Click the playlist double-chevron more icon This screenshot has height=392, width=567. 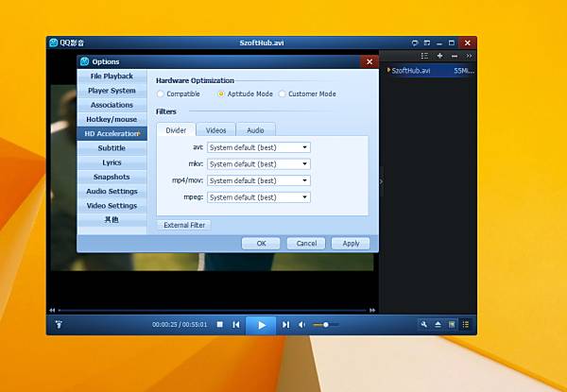coord(469,56)
